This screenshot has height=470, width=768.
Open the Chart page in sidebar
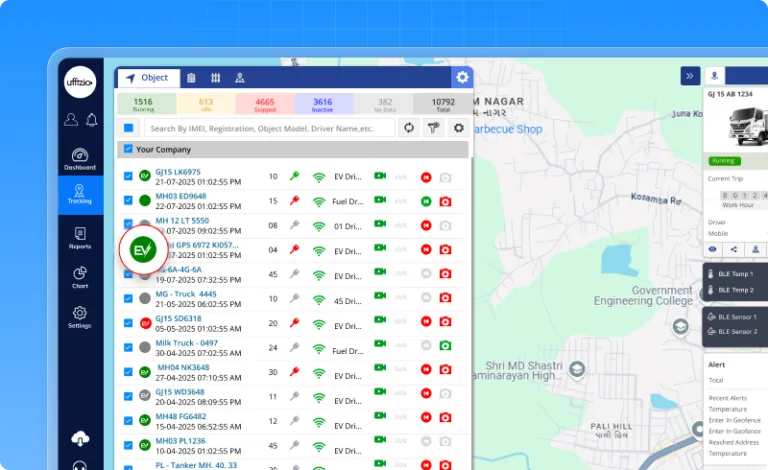coord(80,277)
